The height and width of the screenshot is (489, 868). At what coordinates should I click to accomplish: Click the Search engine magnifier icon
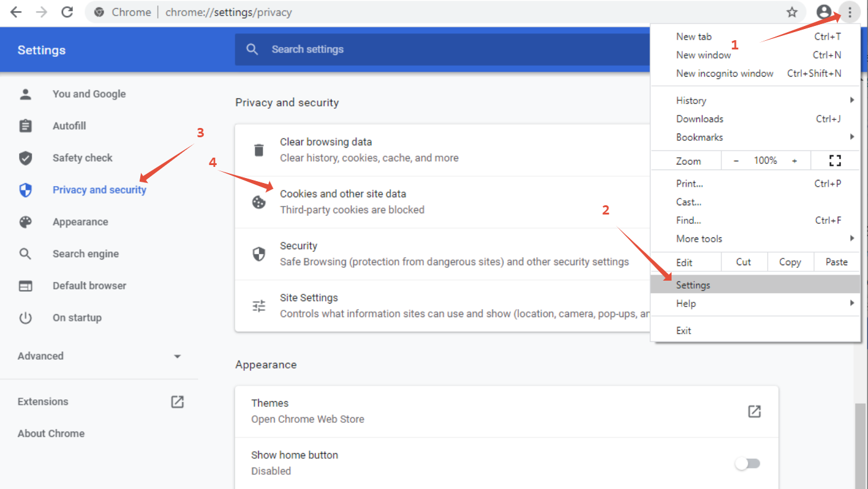25,254
